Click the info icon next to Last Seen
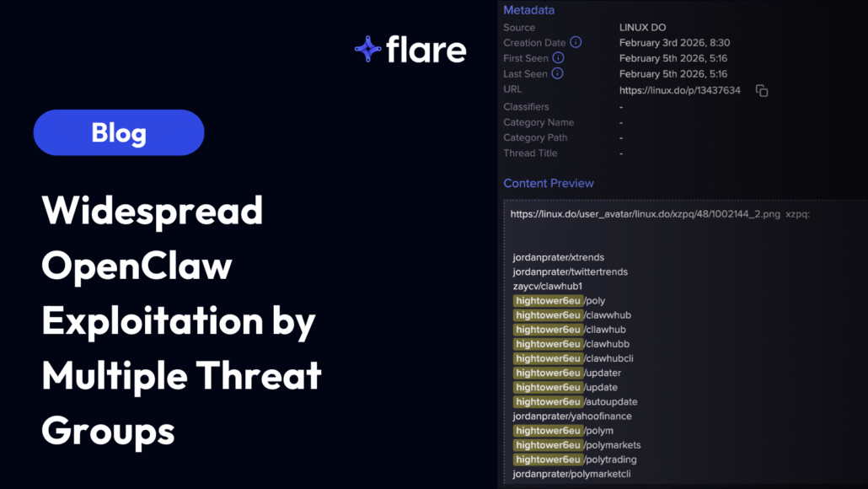Image resolution: width=868 pixels, height=489 pixels. coord(557,74)
